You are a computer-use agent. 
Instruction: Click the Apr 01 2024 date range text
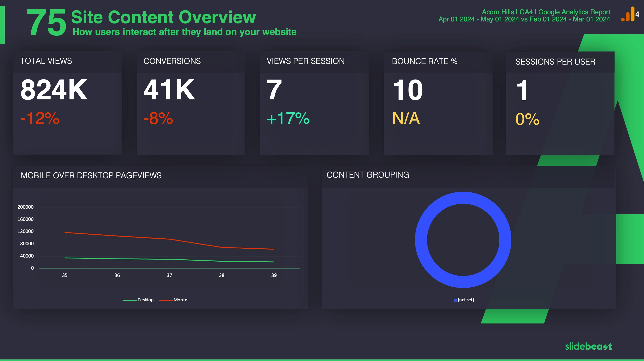[x=524, y=19]
